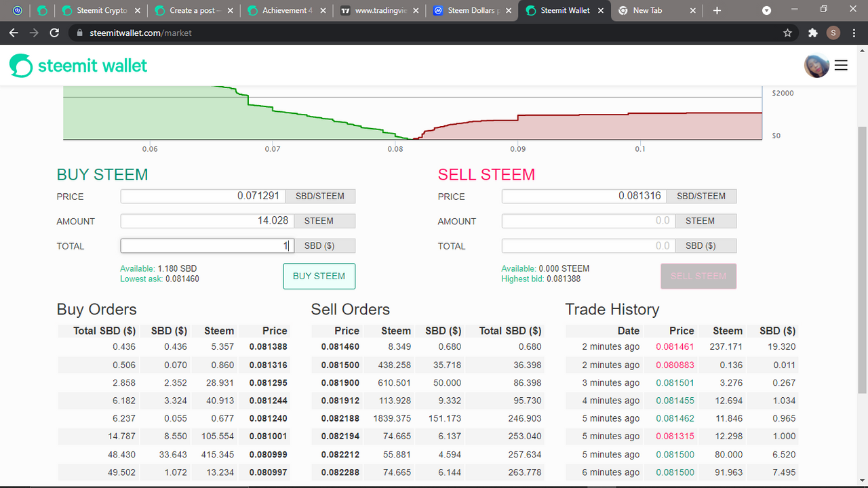
Task: Click trade history price 0.081461
Action: [x=675, y=346]
